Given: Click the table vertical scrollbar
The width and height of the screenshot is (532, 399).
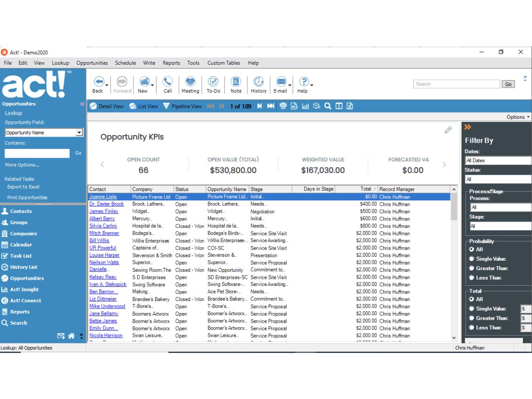Looking at the screenshot, I should click(x=454, y=264).
